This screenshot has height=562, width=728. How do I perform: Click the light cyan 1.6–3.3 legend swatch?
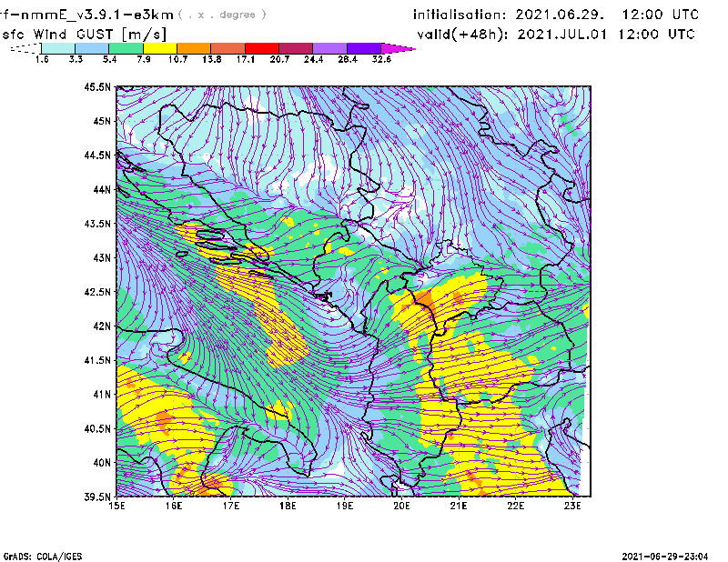coord(58,48)
